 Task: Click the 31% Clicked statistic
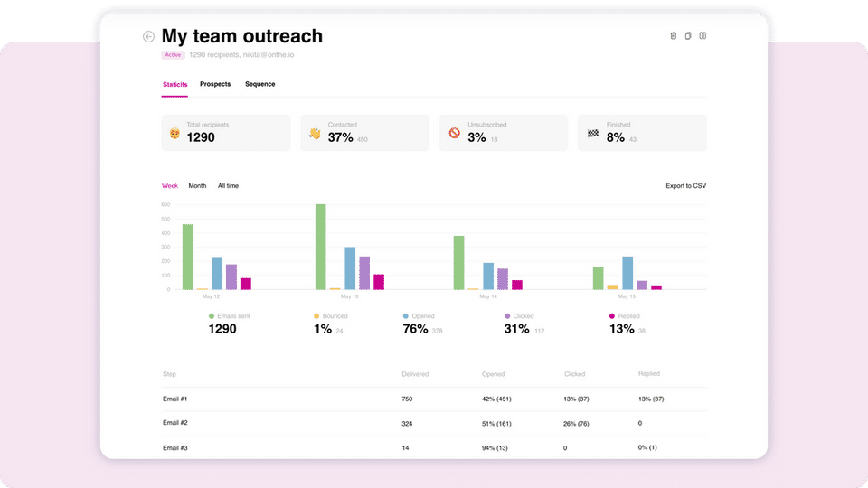(516, 329)
